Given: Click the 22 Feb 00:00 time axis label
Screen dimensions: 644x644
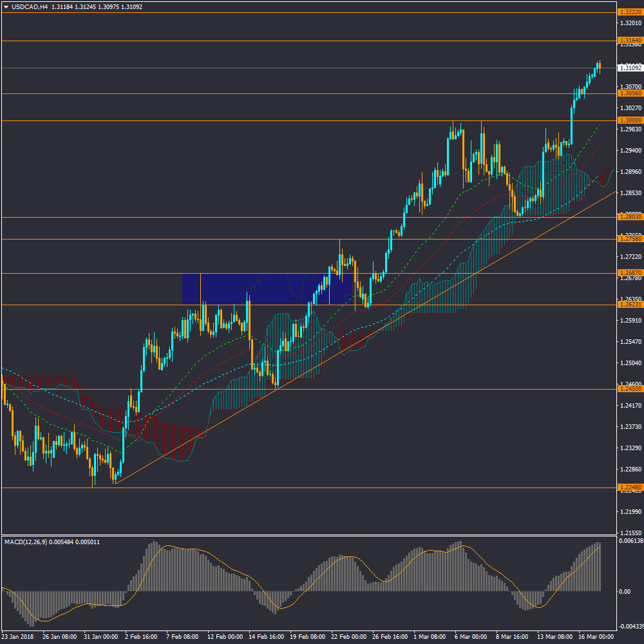Looking at the screenshot, I should 349,637.
